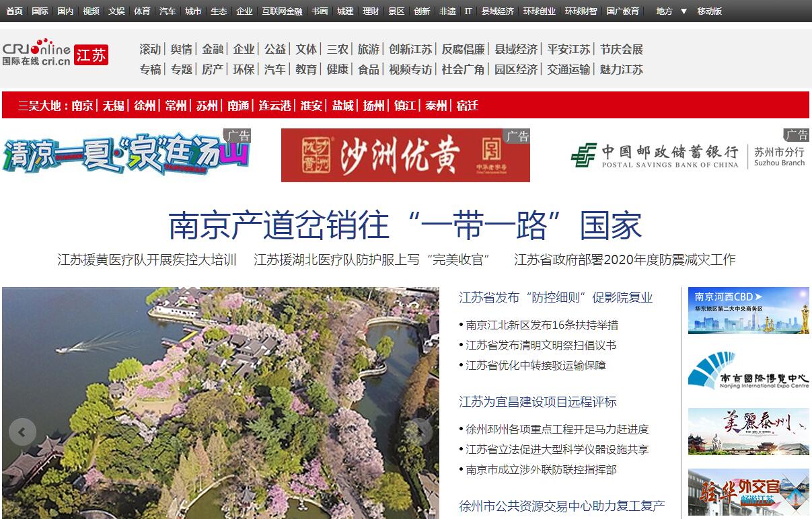812x519 pixels.
Task: Open the 反腐倡廉 section link
Action: [464, 49]
